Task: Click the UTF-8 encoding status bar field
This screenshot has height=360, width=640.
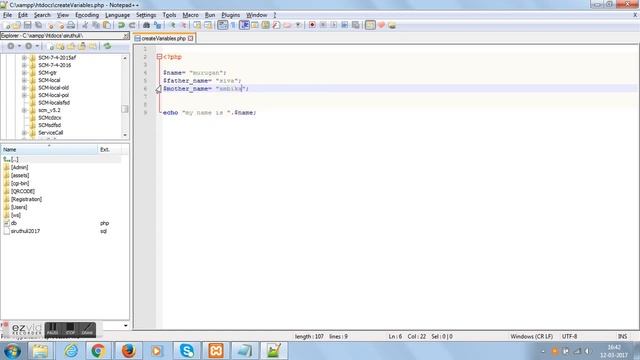Action: 569,336
